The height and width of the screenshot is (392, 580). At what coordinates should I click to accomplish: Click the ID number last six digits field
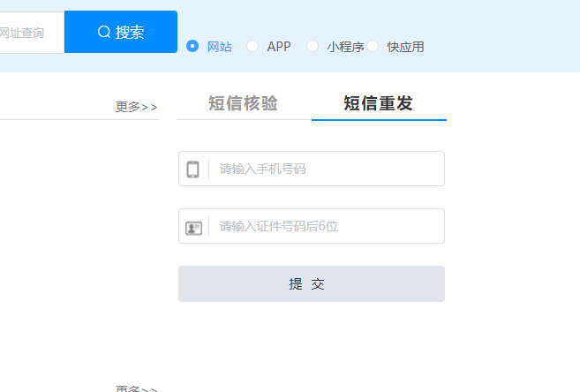tap(312, 226)
